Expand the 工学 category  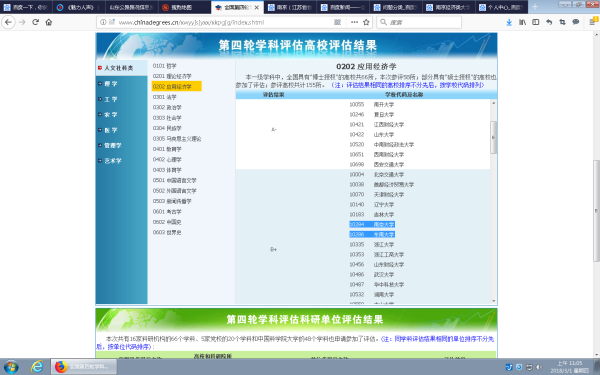coord(111,99)
